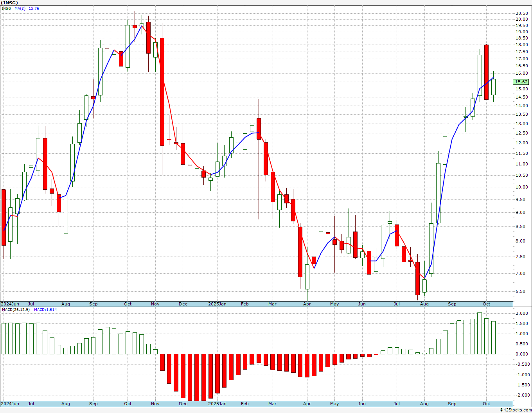Click May on the price chart time axis

[334, 304]
